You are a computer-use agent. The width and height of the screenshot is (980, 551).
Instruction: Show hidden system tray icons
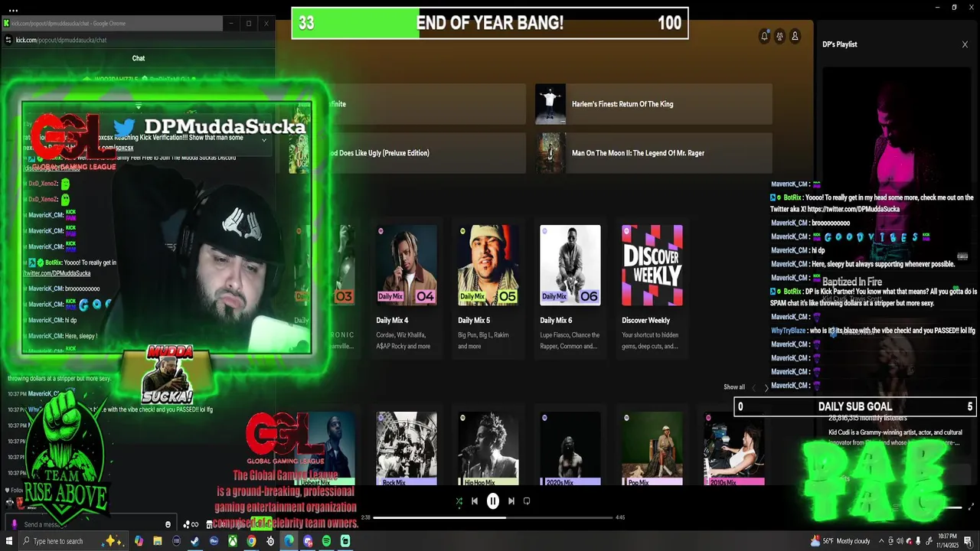tap(881, 541)
